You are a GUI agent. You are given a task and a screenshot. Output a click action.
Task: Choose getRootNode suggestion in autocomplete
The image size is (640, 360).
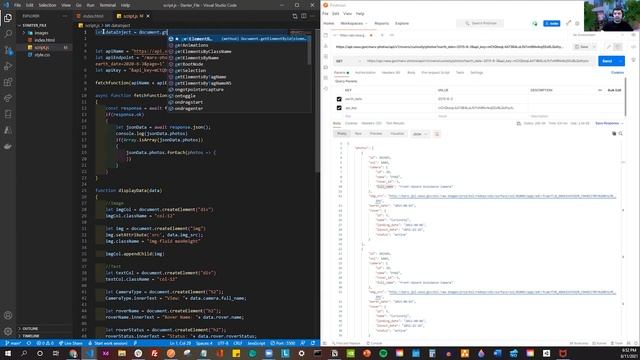click(x=189, y=64)
